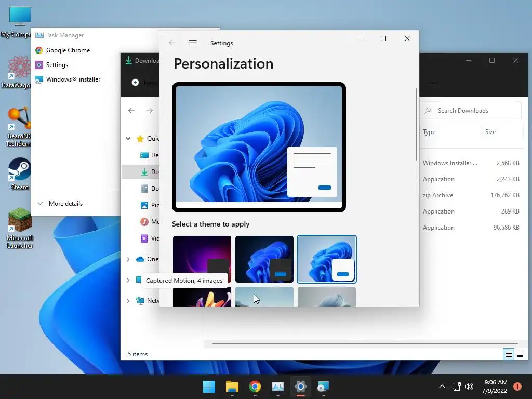Open the network tray icon
This screenshot has height=399, width=532.
pos(456,387)
